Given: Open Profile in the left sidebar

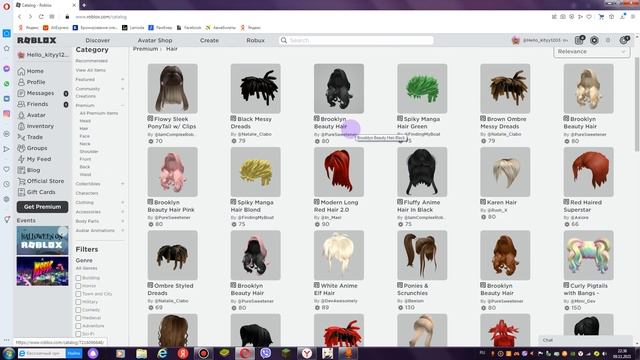Looking at the screenshot, I should pos(31,82).
